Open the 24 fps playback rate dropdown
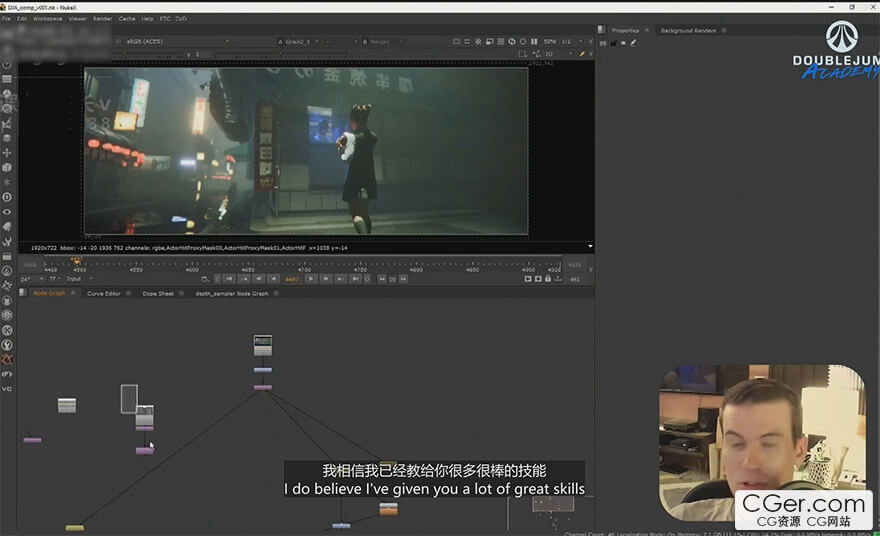880x536 pixels. click(x=27, y=279)
